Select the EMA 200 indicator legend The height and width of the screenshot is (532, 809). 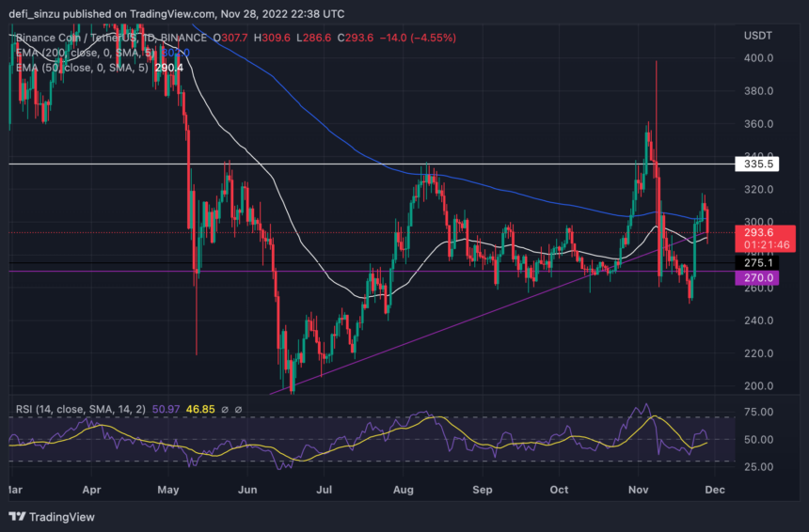pos(84,53)
